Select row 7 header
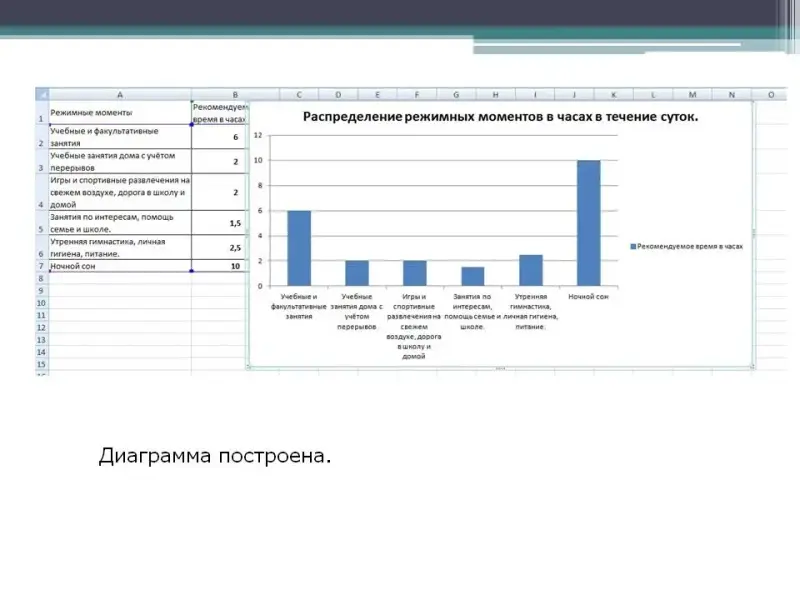This screenshot has height=600, width=800. [x=42, y=267]
